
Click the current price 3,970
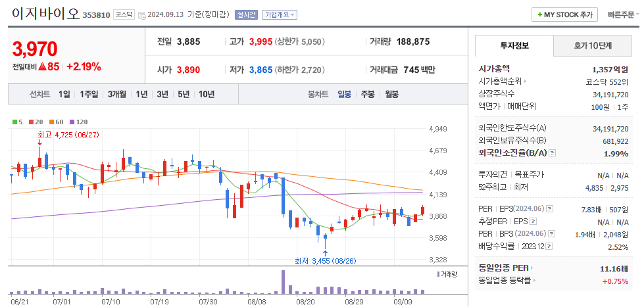(x=34, y=49)
